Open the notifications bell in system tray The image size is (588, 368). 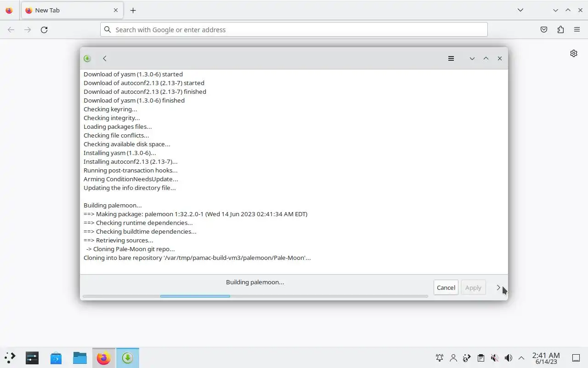(x=440, y=358)
